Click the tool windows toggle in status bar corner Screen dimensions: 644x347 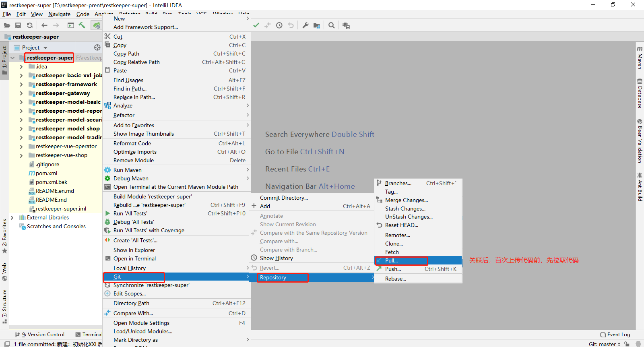coord(7,344)
